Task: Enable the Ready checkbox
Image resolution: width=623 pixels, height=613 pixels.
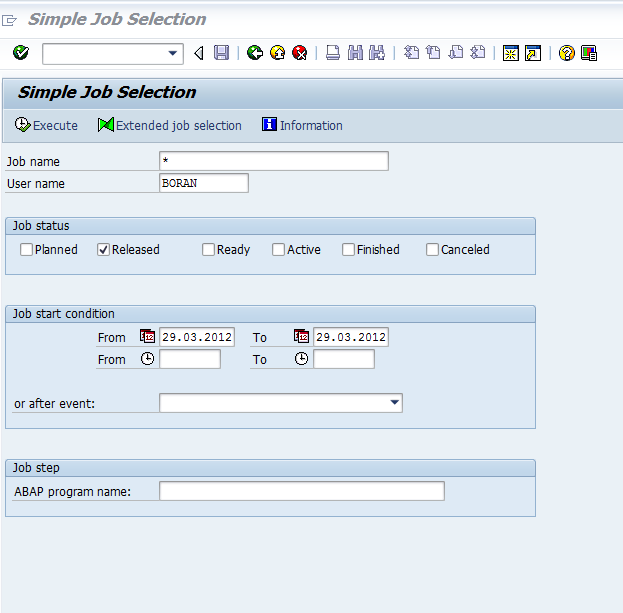Action: (x=208, y=249)
